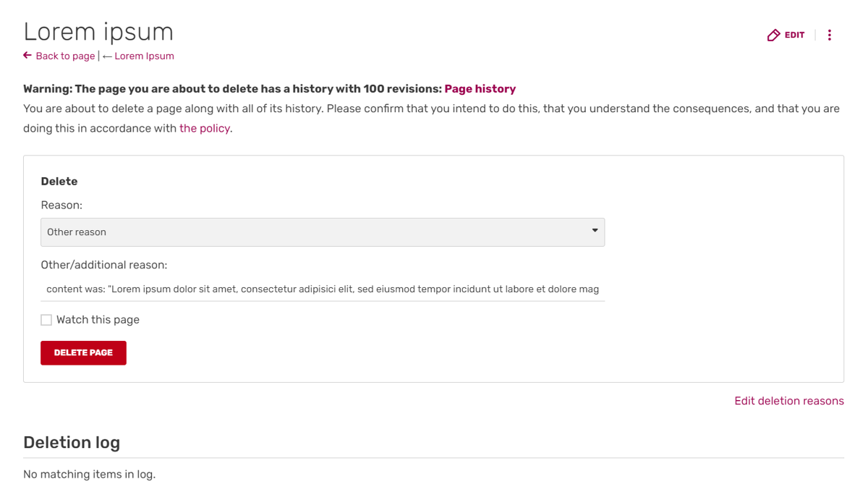Follow the Back to page link
This screenshot has height=500, width=868.
click(x=65, y=56)
